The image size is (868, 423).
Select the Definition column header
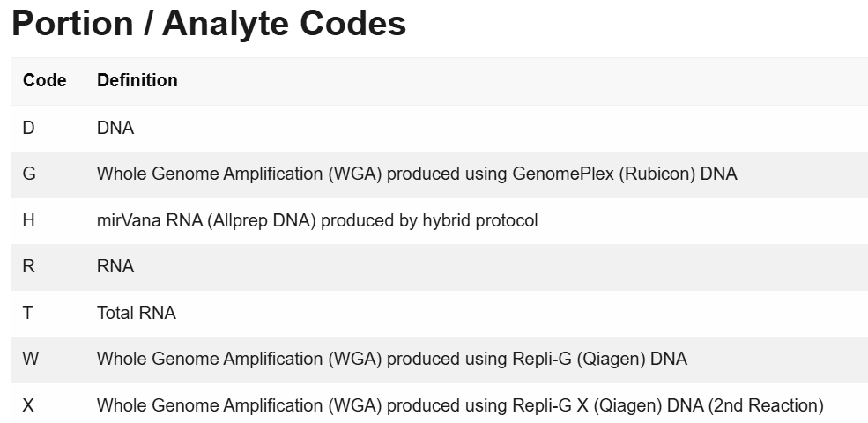point(137,81)
